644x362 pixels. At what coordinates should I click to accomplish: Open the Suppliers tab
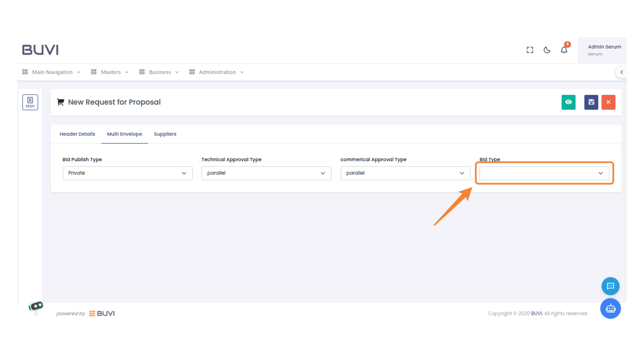click(165, 134)
